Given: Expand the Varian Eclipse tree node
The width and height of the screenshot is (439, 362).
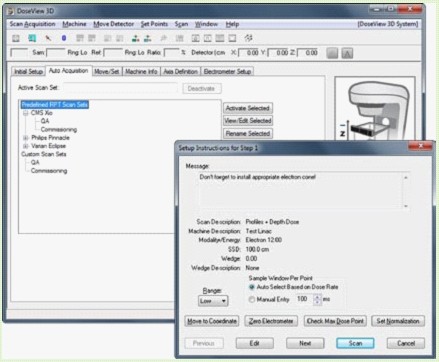Looking at the screenshot, I should tap(26, 146).
